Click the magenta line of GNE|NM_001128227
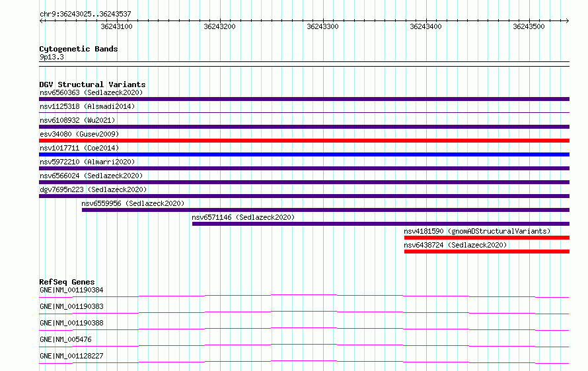588x371 pixels. 304,362
